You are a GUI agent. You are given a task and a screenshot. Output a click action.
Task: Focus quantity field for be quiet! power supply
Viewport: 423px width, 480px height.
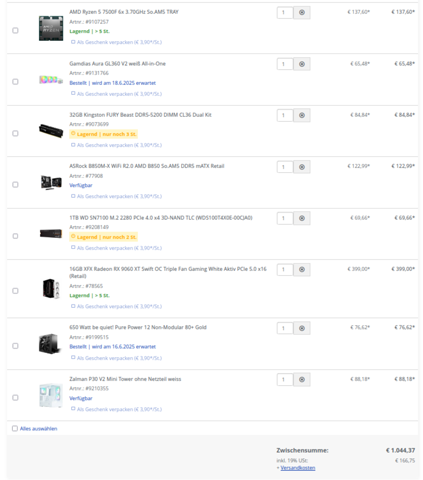pos(285,328)
